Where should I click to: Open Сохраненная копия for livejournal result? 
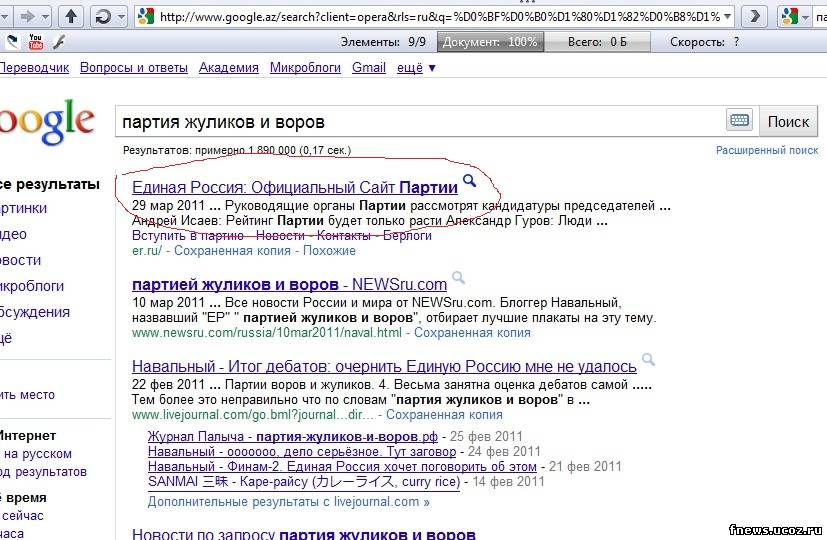(x=444, y=414)
